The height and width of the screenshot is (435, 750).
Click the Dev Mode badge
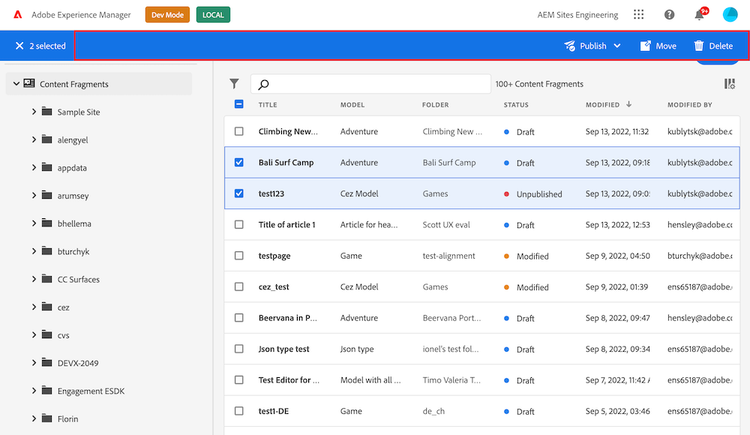(167, 15)
